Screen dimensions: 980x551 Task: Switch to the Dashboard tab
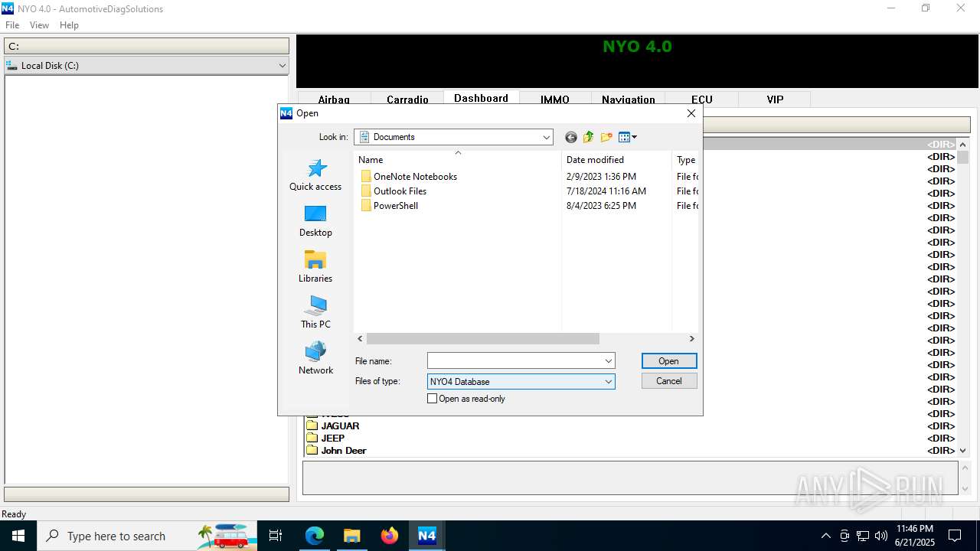pos(481,98)
